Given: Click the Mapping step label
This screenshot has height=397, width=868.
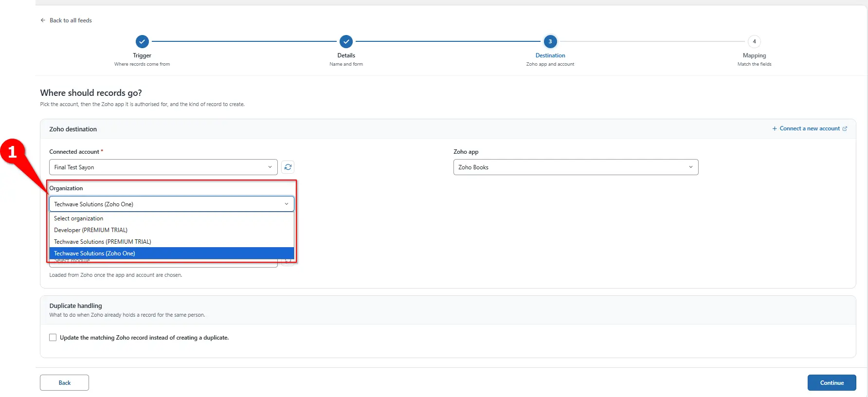Looking at the screenshot, I should tap(754, 55).
